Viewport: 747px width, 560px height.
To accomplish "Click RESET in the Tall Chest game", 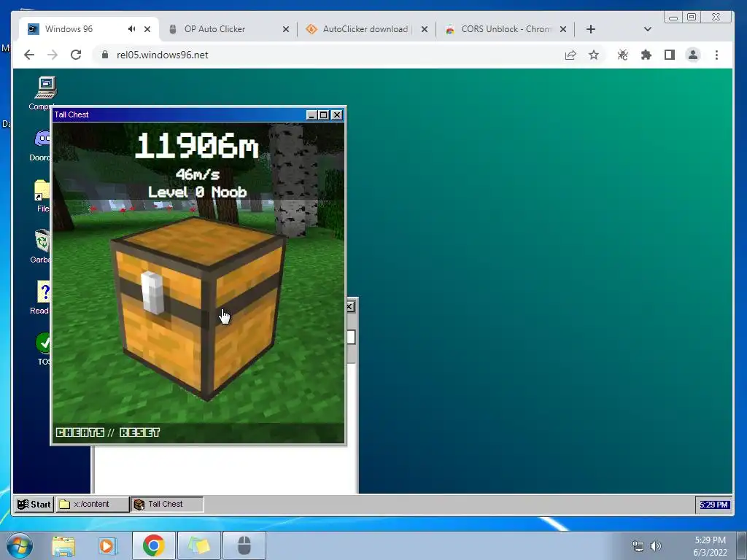I will tap(139, 432).
